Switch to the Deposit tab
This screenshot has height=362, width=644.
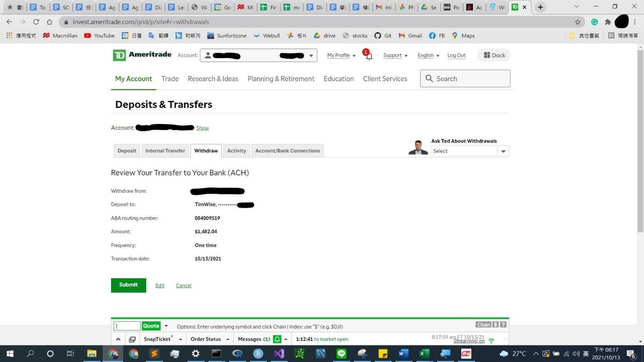coord(127,151)
